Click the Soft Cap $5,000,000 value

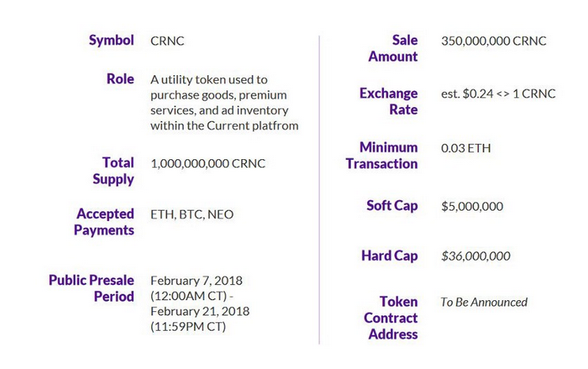click(472, 207)
